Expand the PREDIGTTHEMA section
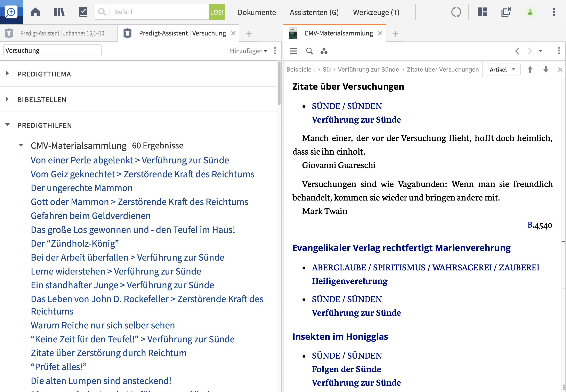566x392 pixels. point(7,73)
